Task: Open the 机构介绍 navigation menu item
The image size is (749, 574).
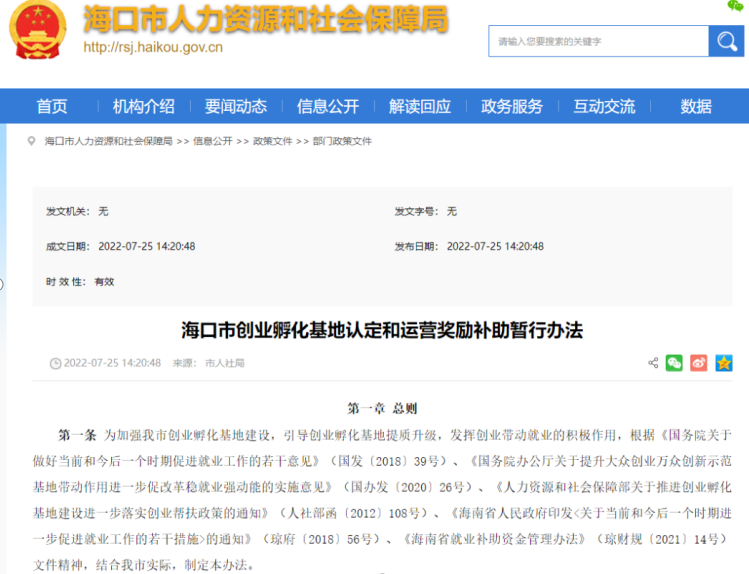Action: 143,106
